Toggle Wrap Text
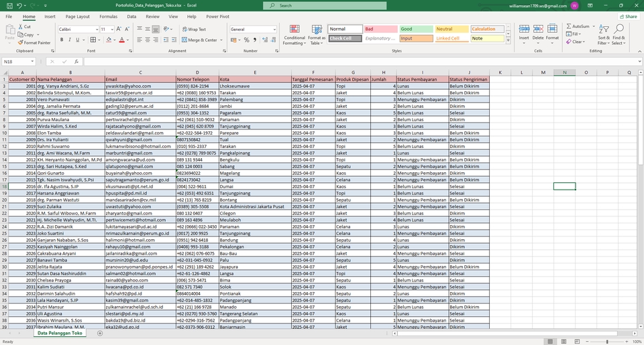The height and width of the screenshot is (345, 644). [x=194, y=29]
